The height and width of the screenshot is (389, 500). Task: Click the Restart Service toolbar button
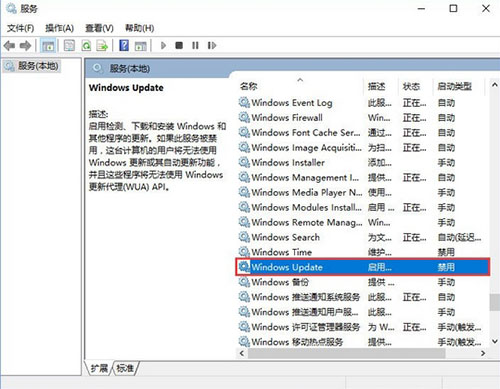[212, 45]
